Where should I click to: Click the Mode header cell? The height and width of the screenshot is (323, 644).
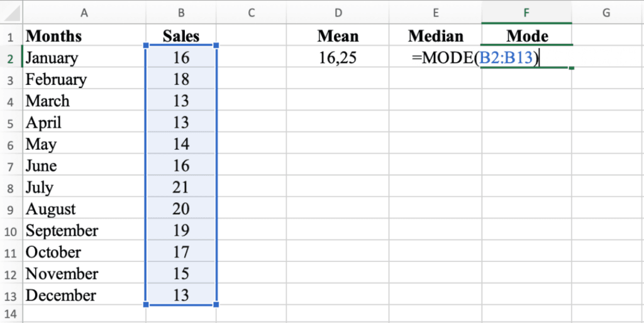527,36
